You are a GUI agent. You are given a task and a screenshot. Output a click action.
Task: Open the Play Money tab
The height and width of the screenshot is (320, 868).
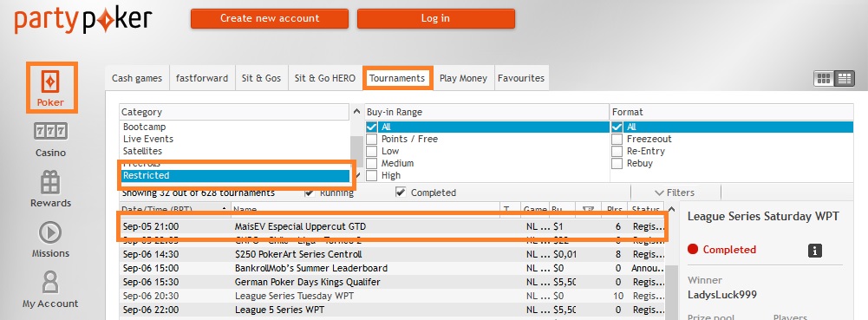463,78
